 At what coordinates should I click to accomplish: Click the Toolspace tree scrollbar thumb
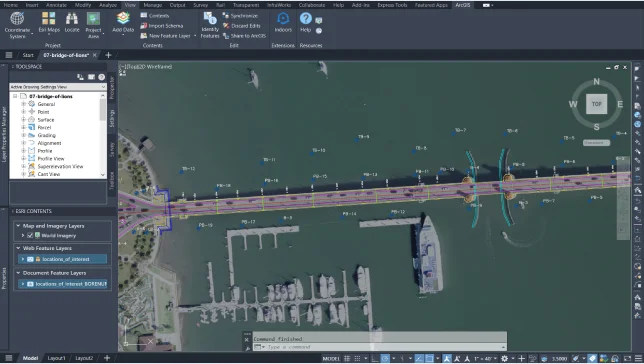coord(103,109)
